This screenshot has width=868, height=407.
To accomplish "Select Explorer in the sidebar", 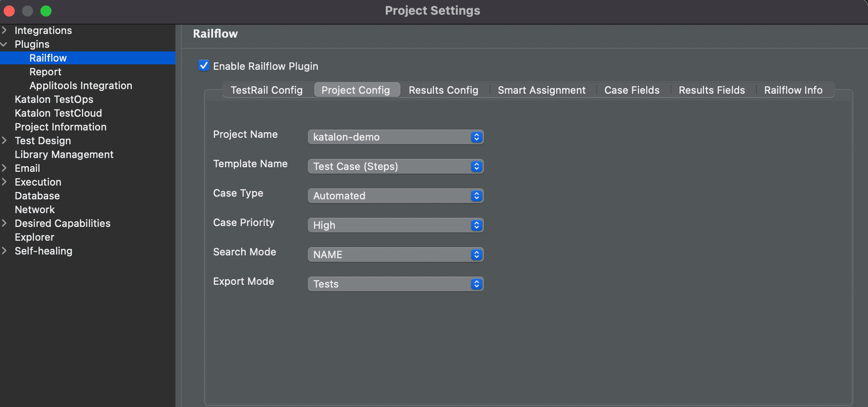I will click(x=34, y=237).
